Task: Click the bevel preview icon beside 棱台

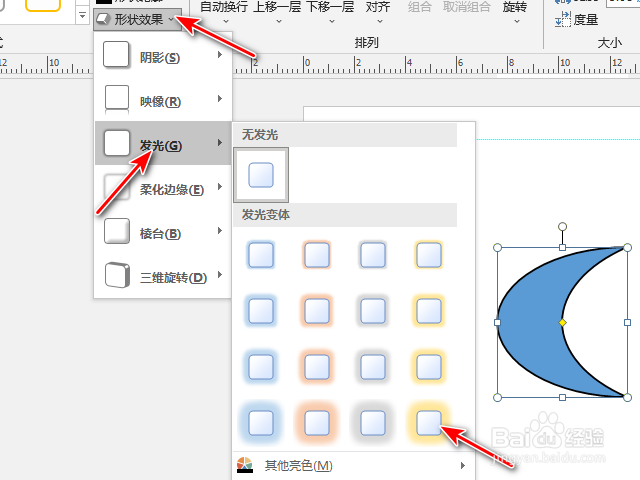Action: (x=117, y=231)
